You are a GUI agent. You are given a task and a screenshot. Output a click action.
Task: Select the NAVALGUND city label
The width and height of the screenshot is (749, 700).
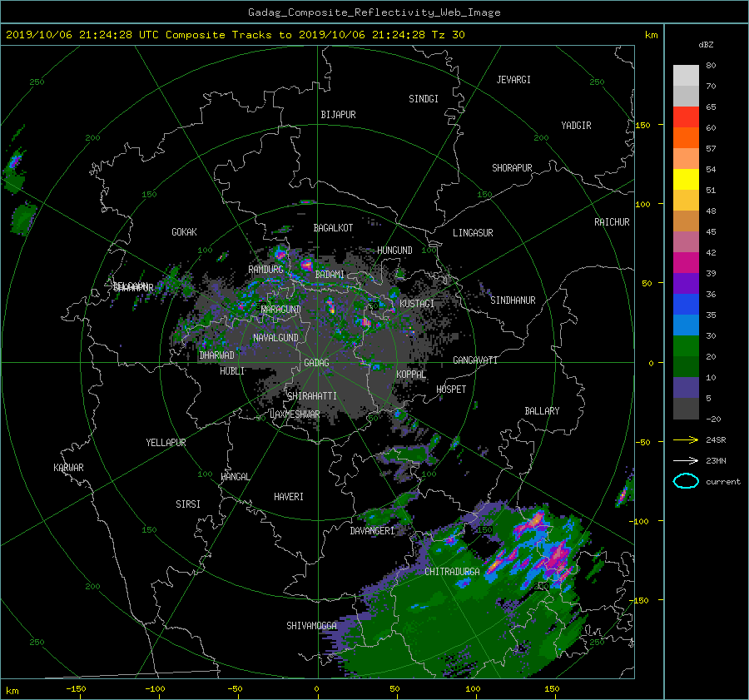(x=275, y=338)
